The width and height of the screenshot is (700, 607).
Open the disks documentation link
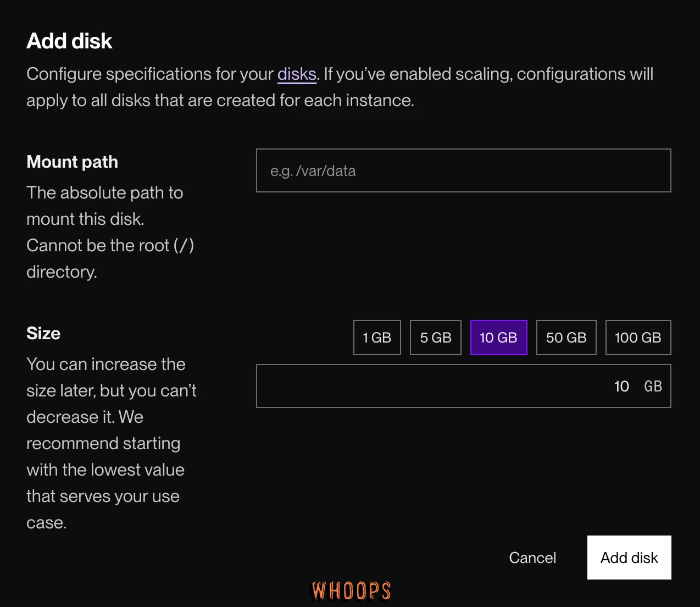[x=297, y=74]
